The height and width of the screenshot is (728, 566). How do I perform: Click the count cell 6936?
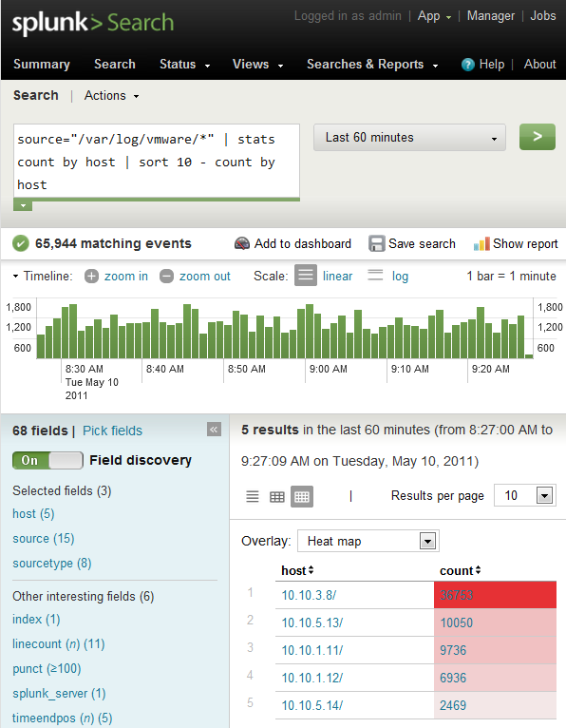click(495, 678)
